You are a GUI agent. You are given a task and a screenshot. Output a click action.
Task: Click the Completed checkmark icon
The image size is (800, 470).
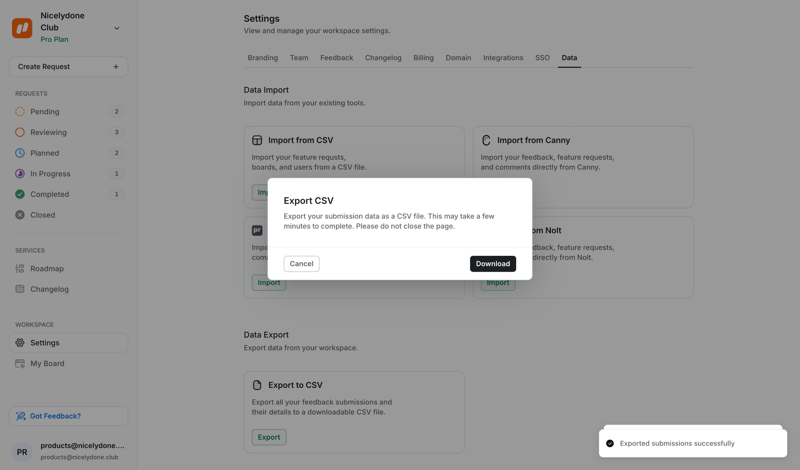[x=20, y=194]
